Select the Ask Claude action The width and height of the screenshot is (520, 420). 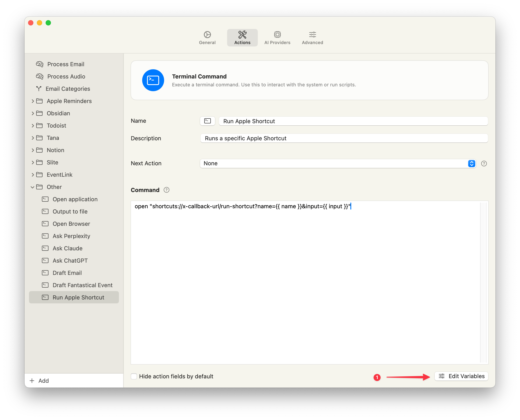click(74, 248)
